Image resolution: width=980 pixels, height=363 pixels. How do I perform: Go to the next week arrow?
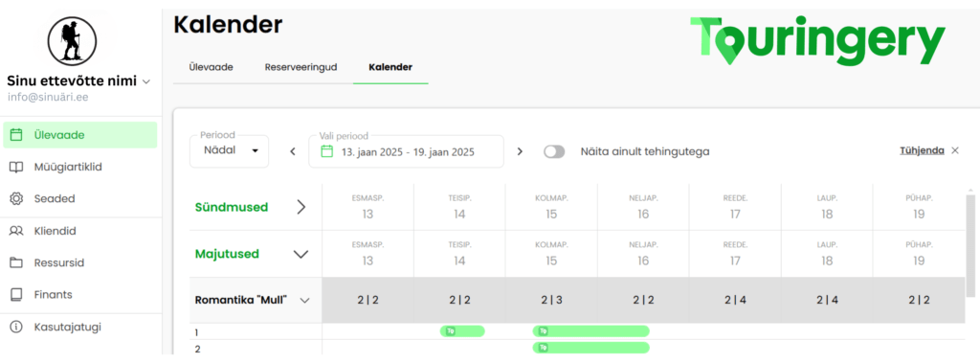[x=520, y=151]
